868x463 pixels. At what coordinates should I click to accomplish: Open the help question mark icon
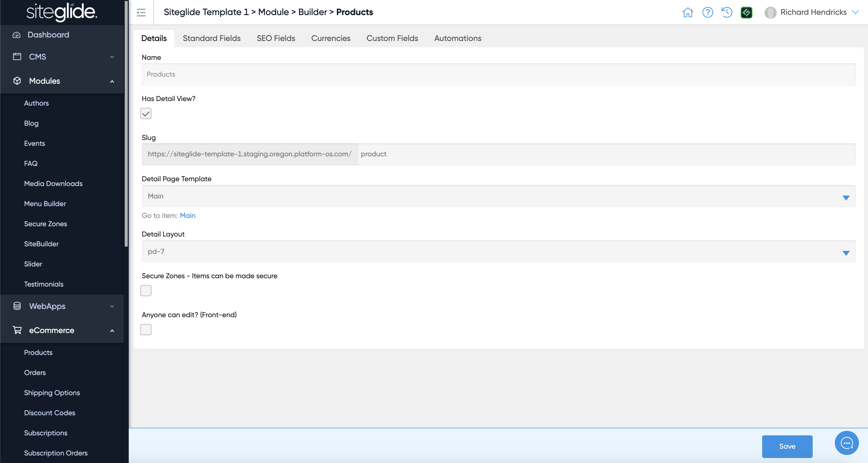point(707,13)
